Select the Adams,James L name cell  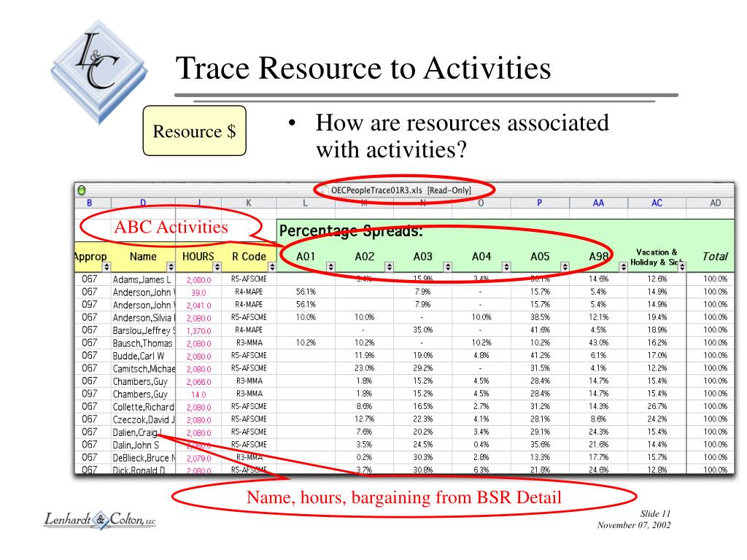144,279
